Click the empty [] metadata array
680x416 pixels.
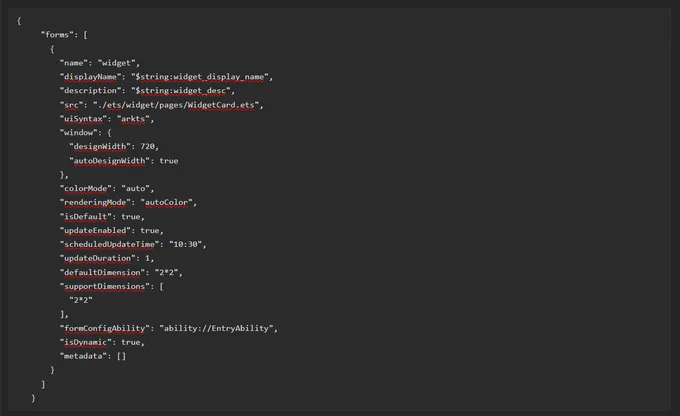click(121, 356)
